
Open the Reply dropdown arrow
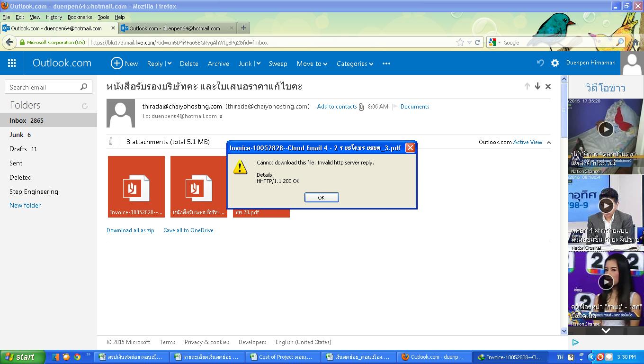coord(169,64)
